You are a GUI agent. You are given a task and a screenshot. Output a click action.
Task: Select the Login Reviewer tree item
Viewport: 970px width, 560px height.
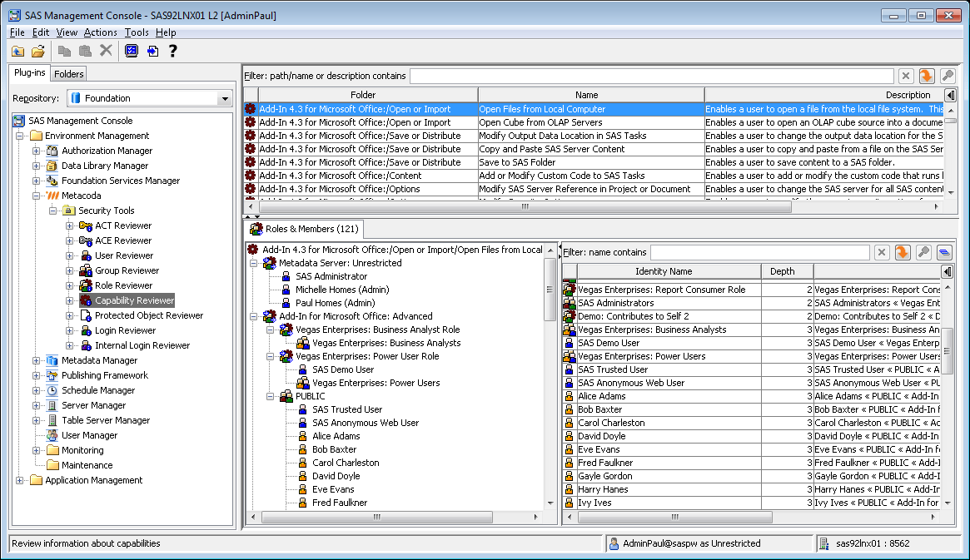tap(125, 330)
